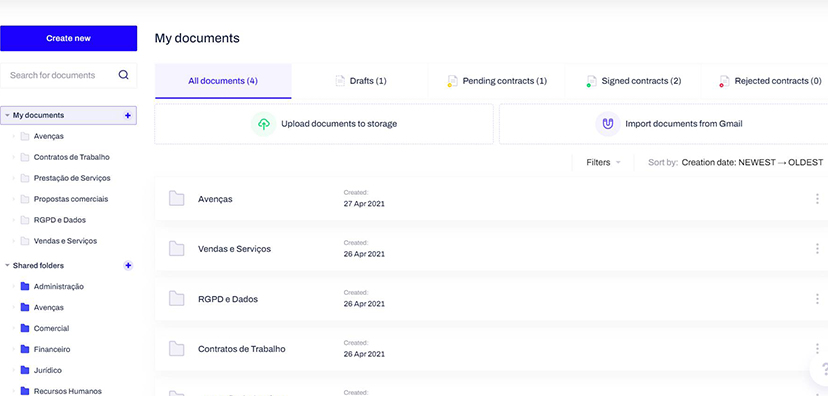This screenshot has width=828, height=396.
Task: Open Financeiro blue shared folder icon
Action: 24,349
